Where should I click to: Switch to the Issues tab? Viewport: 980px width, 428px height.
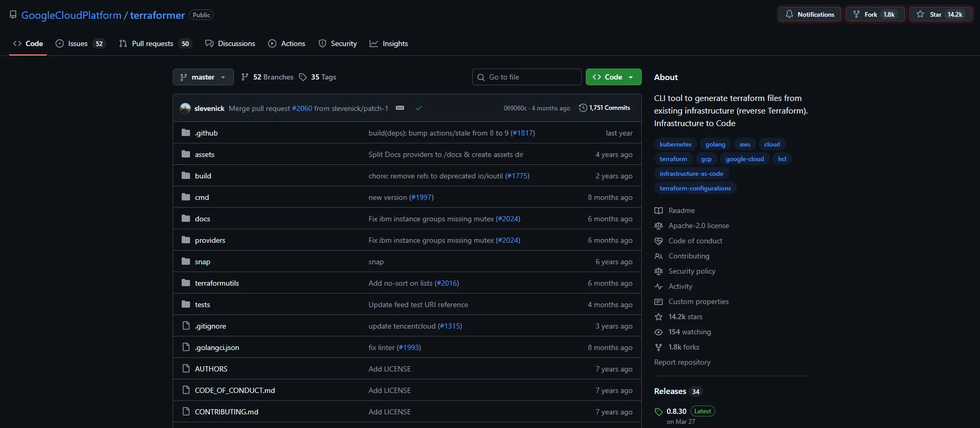tap(77, 43)
